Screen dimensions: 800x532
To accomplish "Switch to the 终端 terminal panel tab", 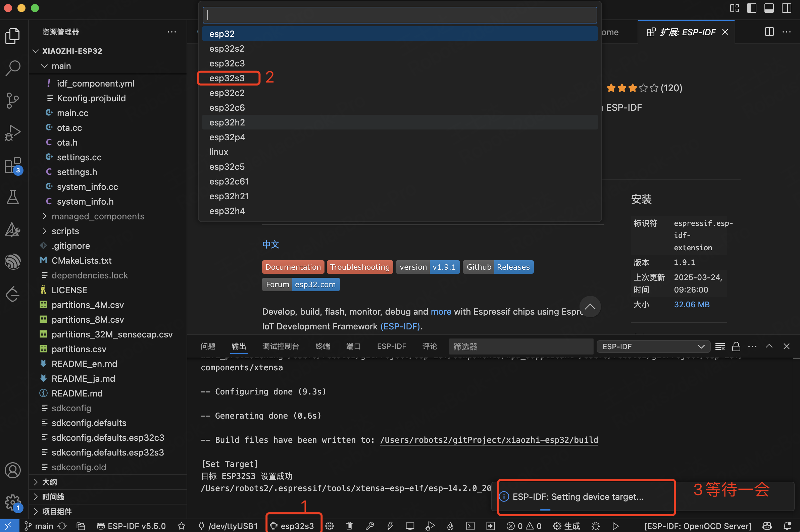I will [322, 346].
